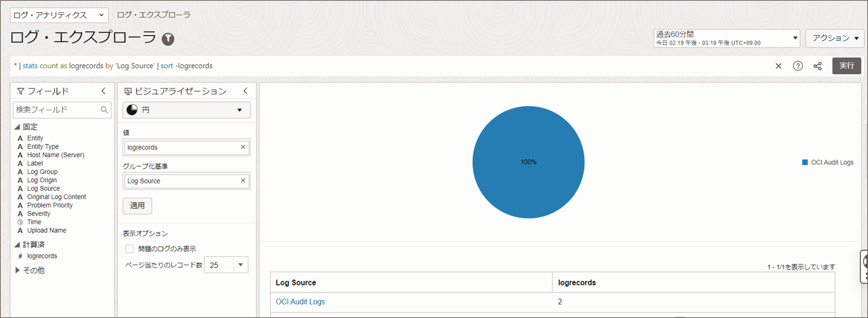Collapse the ビジュアライゼーション panel with its chevron
Screen dimensions: 868x318
tap(245, 91)
